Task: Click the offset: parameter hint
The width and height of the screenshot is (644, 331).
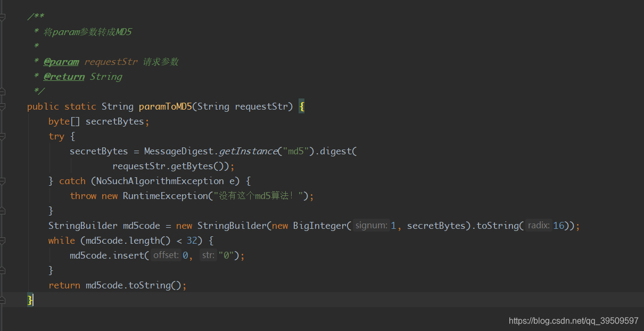Action: tap(166, 255)
